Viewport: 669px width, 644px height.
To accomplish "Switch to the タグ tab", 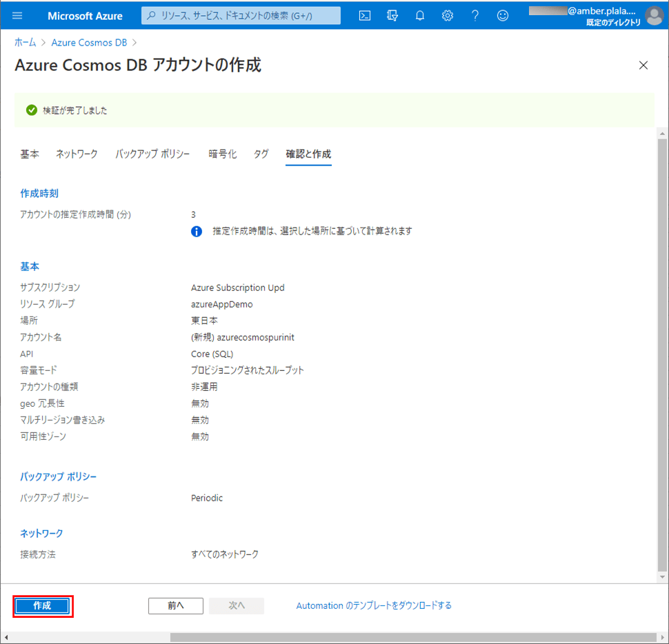I will [x=261, y=154].
